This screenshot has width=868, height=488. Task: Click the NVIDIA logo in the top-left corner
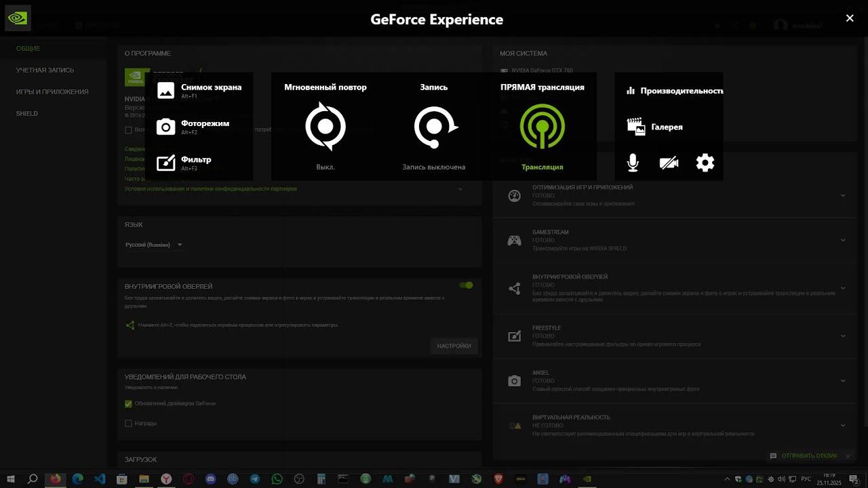[18, 18]
